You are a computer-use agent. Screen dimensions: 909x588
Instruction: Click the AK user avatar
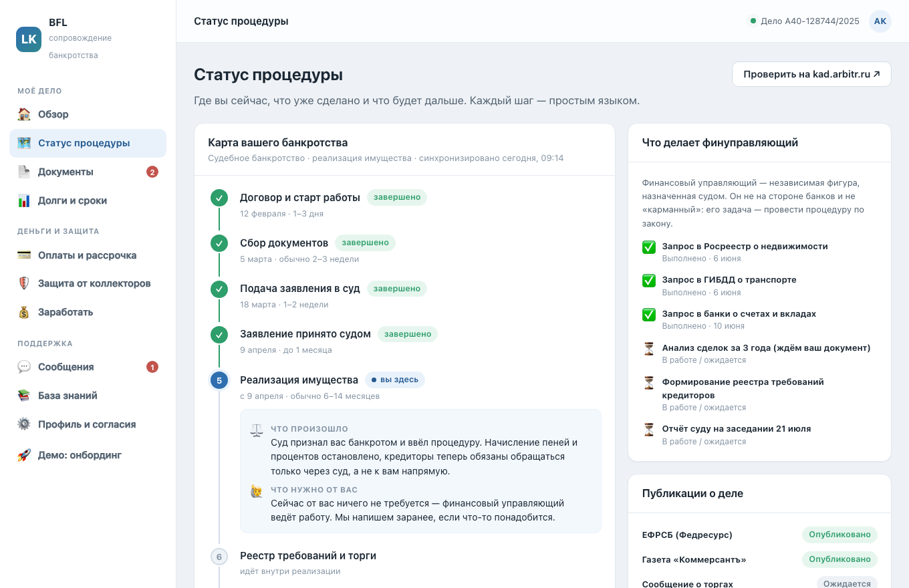(x=880, y=21)
